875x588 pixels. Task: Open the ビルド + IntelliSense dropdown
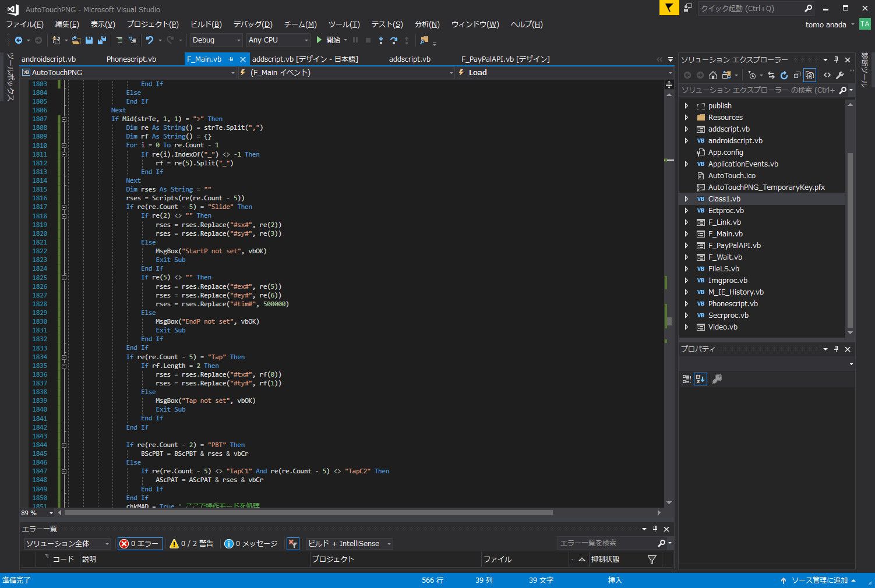(x=350, y=544)
